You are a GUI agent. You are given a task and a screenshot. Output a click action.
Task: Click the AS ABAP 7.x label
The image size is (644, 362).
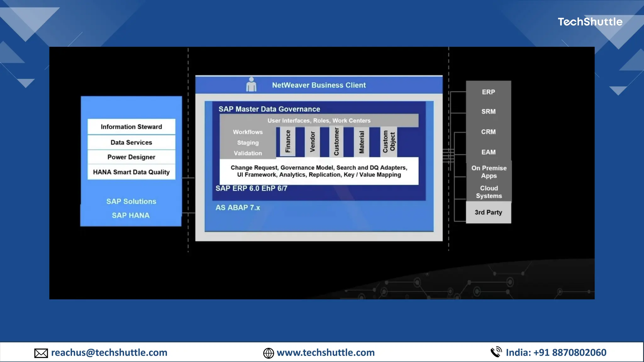(x=238, y=208)
